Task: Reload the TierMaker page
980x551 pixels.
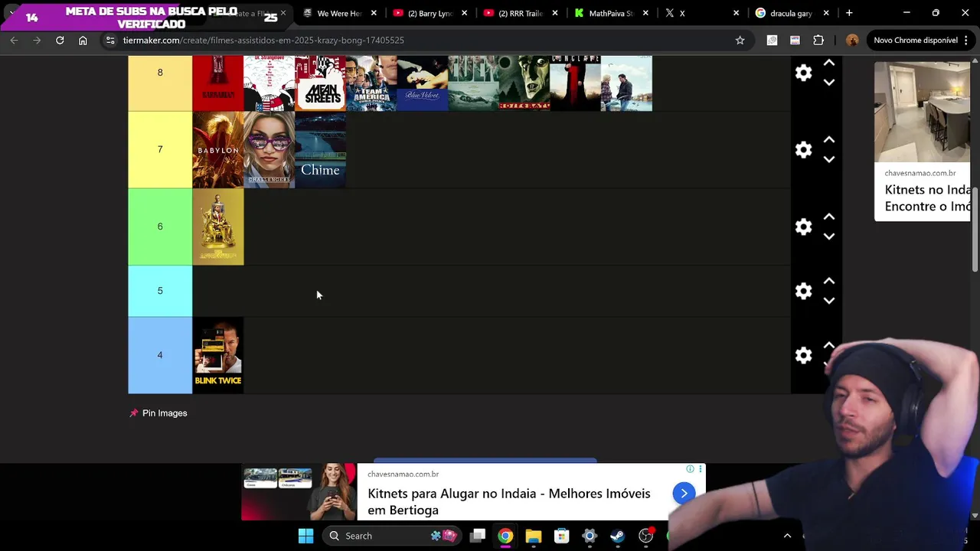Action: [60, 40]
